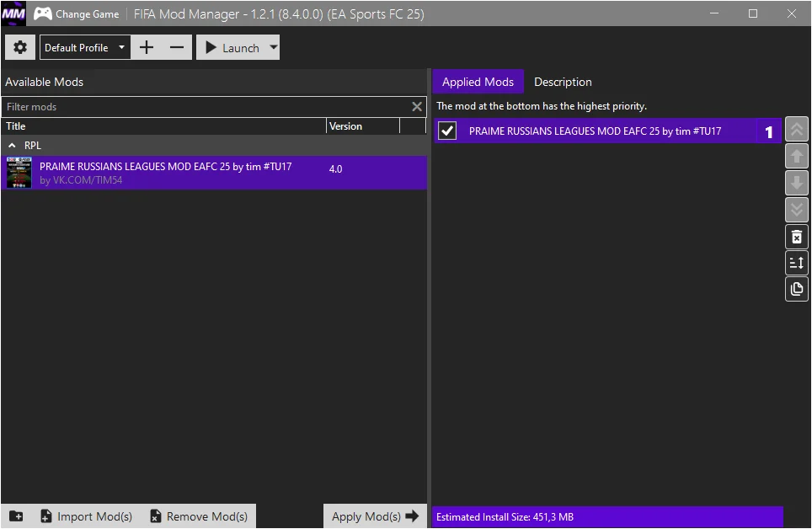
Task: Click the mod thumbnail in Available Mods
Action: point(19,173)
